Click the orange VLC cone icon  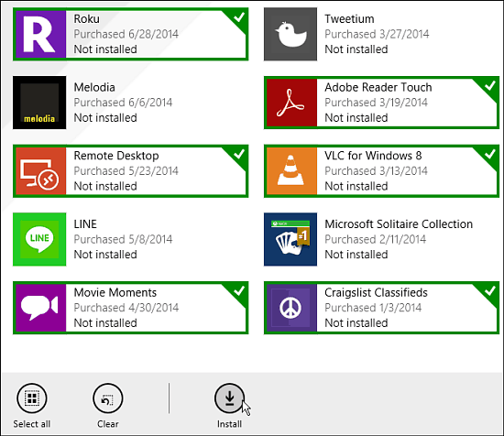point(291,171)
